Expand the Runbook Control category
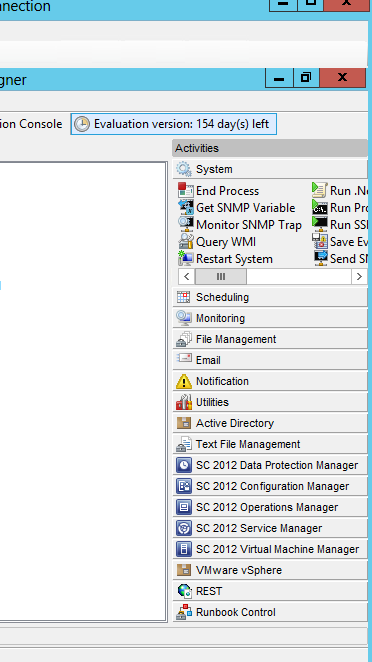 pos(270,612)
